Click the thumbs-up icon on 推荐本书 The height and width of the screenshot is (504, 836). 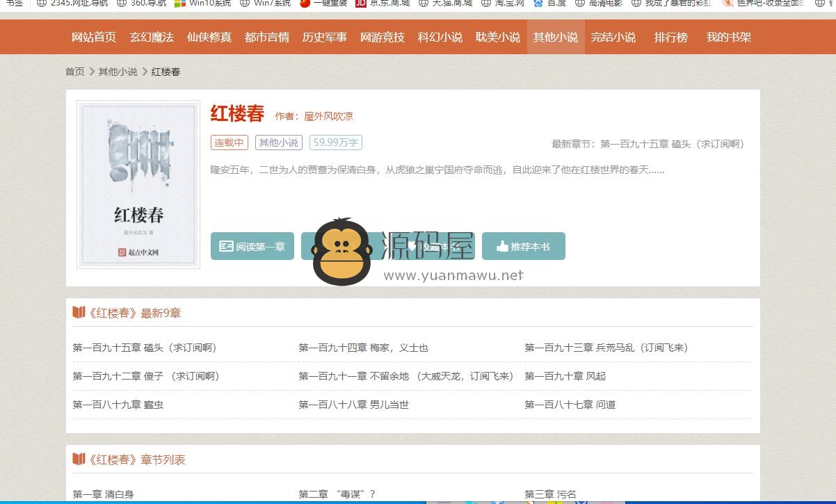click(x=502, y=246)
